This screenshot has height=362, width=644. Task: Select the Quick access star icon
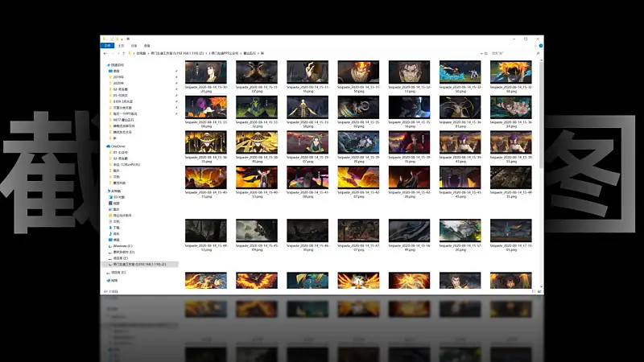click(x=109, y=65)
